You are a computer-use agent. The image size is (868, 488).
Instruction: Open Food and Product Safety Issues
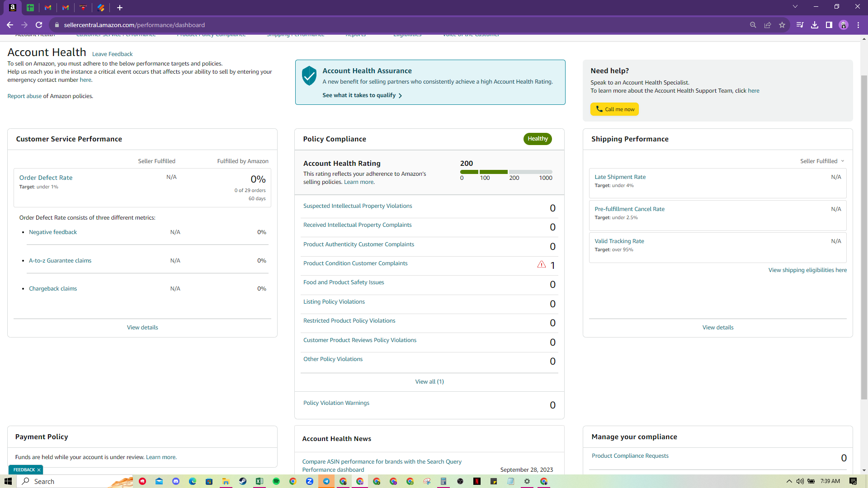pyautogui.click(x=344, y=282)
